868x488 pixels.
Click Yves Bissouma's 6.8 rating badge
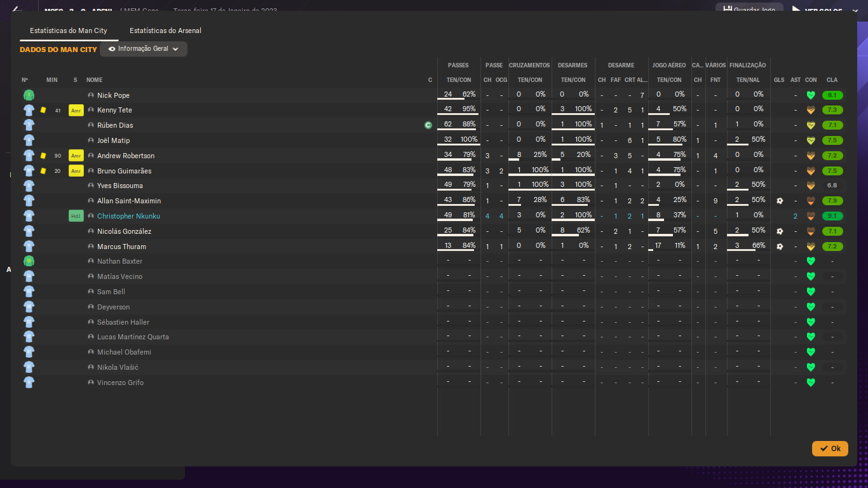coord(832,186)
